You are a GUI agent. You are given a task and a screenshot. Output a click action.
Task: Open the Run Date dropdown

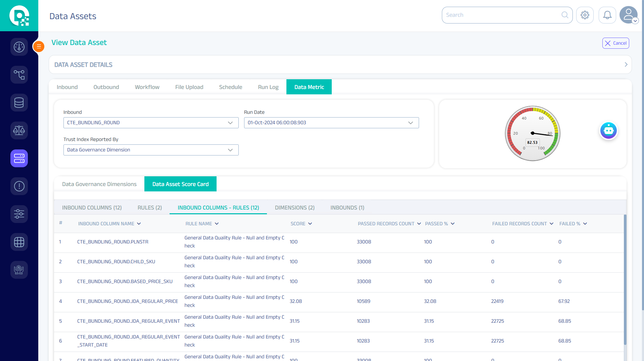[x=331, y=123]
